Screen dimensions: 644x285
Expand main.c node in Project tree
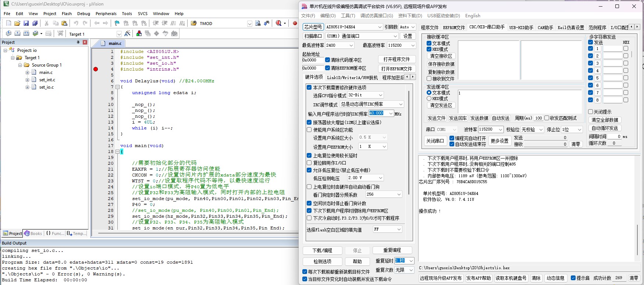pos(28,72)
